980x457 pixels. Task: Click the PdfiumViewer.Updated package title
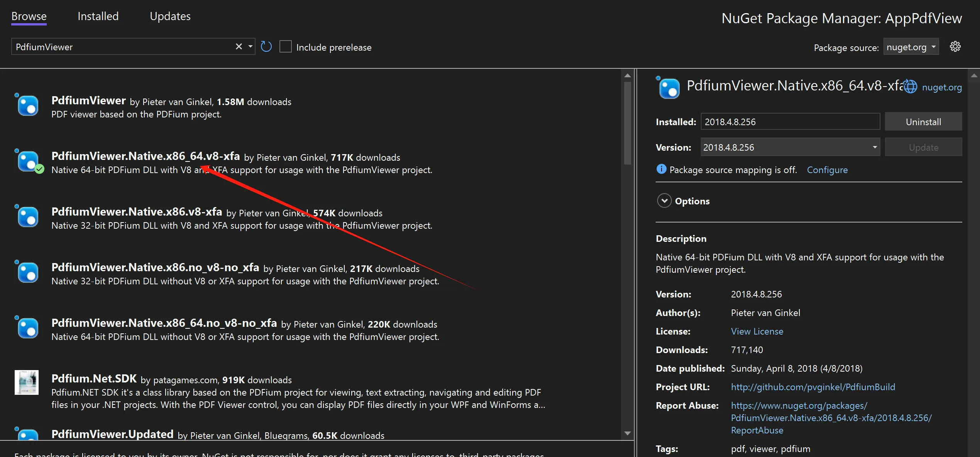pos(112,434)
